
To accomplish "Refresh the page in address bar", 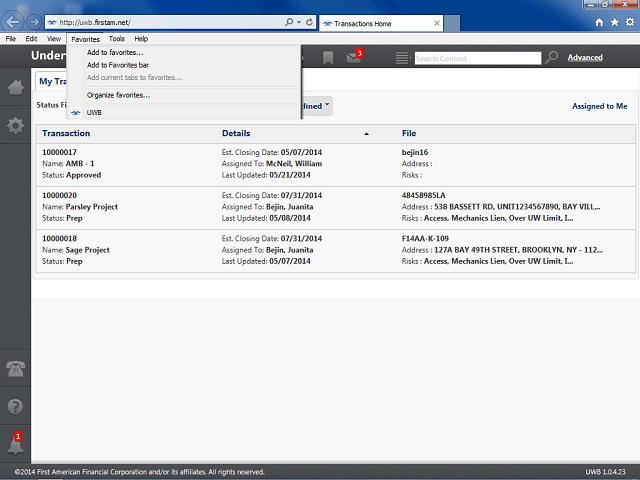I will click(309, 22).
